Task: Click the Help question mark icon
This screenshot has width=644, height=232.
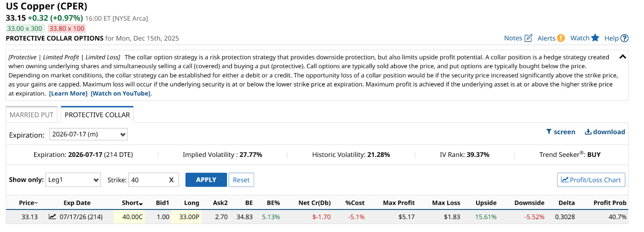Action: (624, 38)
